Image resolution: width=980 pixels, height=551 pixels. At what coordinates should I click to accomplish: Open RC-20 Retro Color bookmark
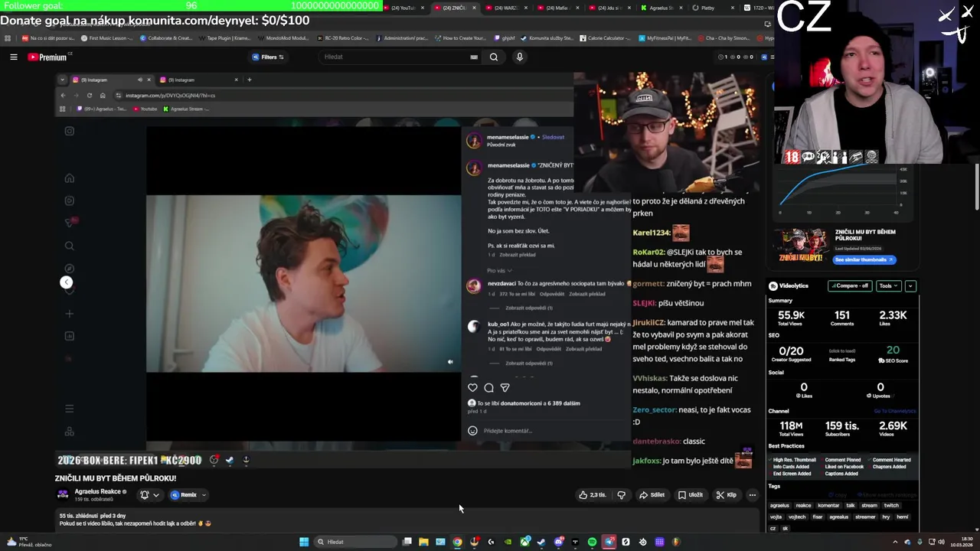point(342,37)
